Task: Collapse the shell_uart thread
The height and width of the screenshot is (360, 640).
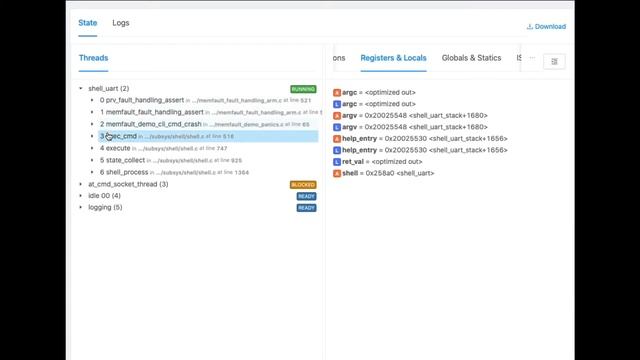Action: [x=81, y=88]
